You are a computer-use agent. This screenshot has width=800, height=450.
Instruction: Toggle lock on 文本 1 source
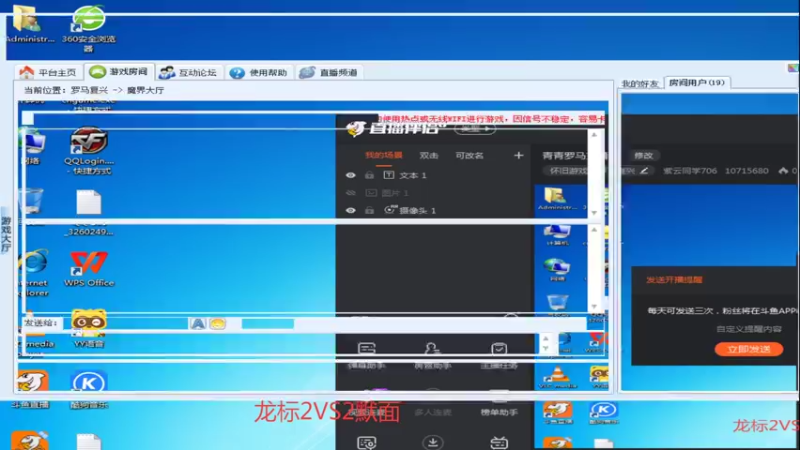pyautogui.click(x=369, y=175)
